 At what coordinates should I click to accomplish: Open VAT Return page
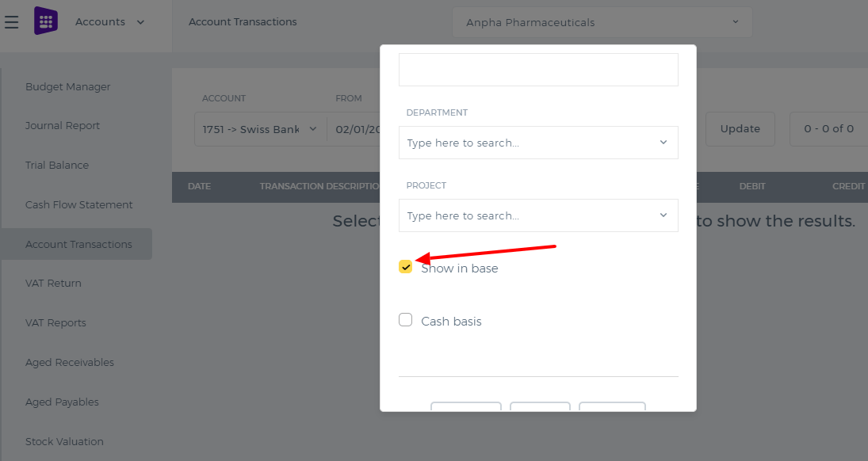click(53, 284)
